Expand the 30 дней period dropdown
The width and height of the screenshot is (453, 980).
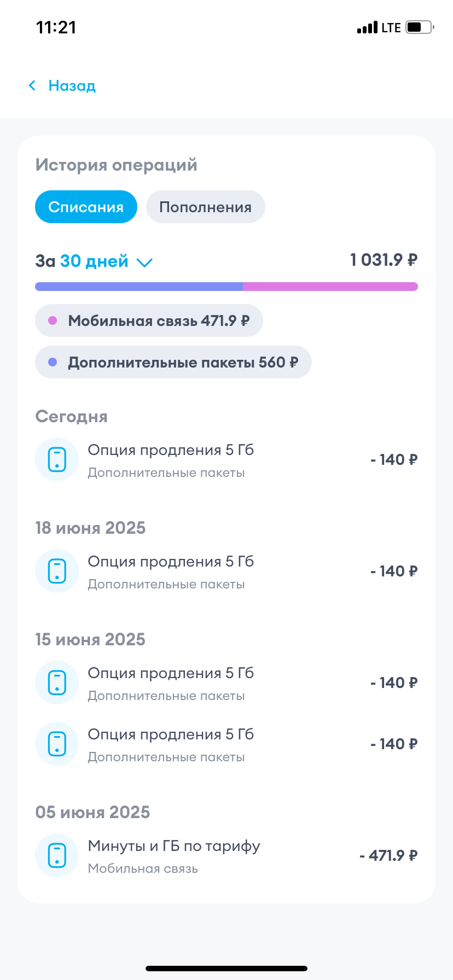[x=94, y=261]
